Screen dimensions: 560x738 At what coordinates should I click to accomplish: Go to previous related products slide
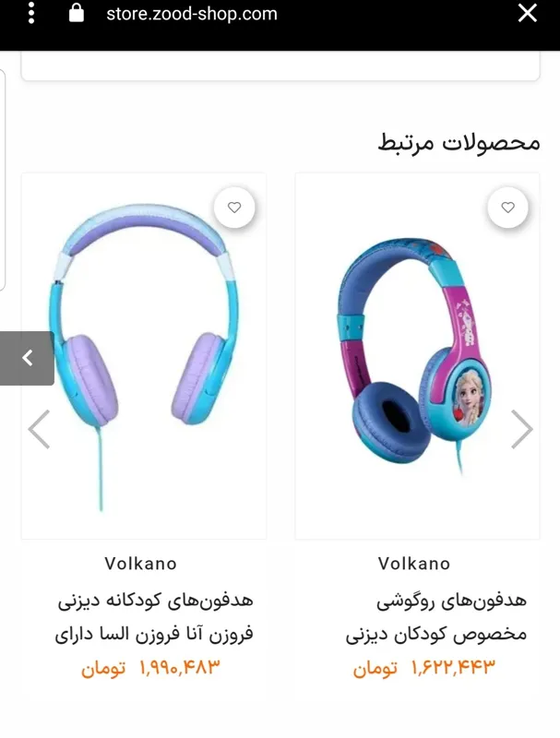(39, 429)
